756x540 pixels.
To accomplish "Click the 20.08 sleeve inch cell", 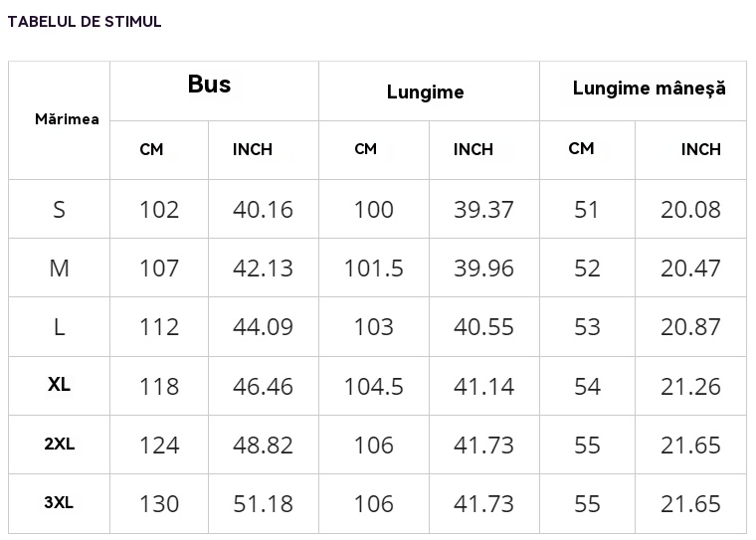I will pos(690,210).
